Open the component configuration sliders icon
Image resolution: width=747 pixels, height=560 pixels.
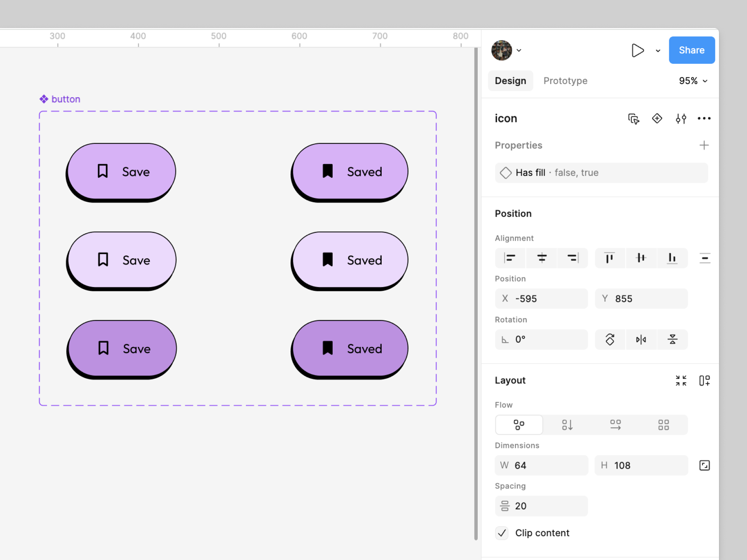click(681, 119)
